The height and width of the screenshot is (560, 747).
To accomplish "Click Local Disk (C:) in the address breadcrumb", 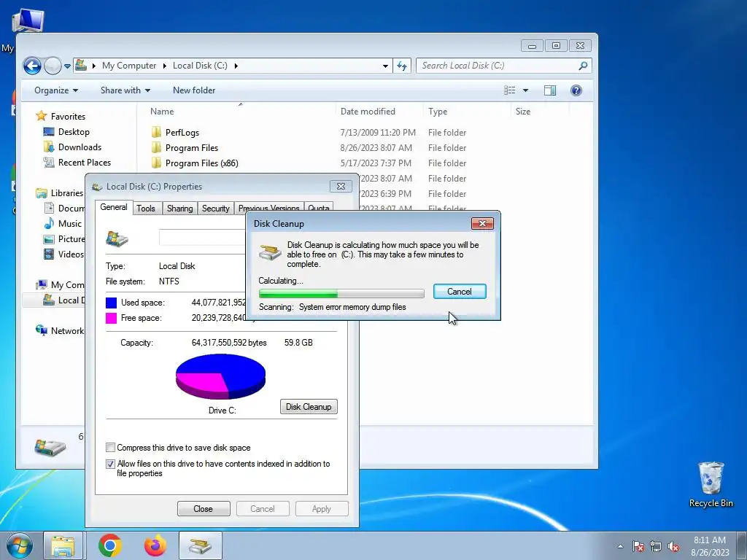I will [200, 66].
